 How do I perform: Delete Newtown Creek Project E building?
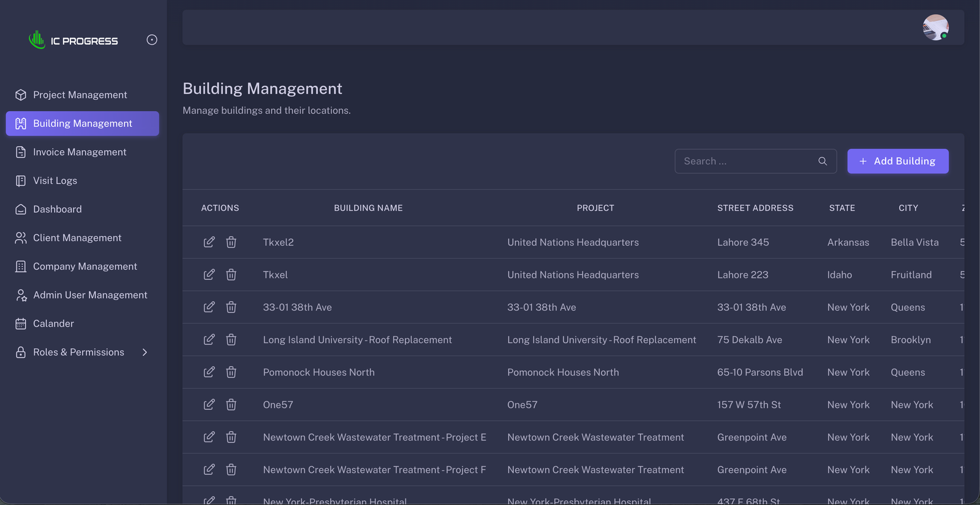[x=231, y=437]
